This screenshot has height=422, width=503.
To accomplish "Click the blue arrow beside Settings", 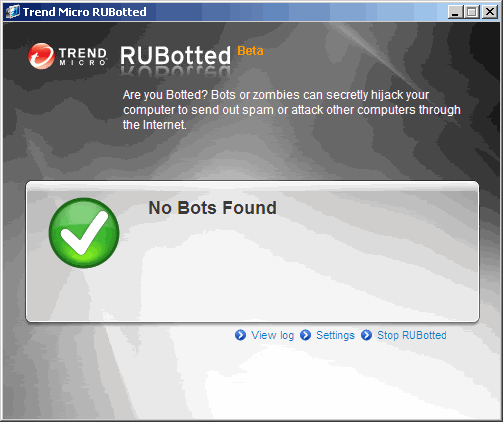I will tap(305, 335).
